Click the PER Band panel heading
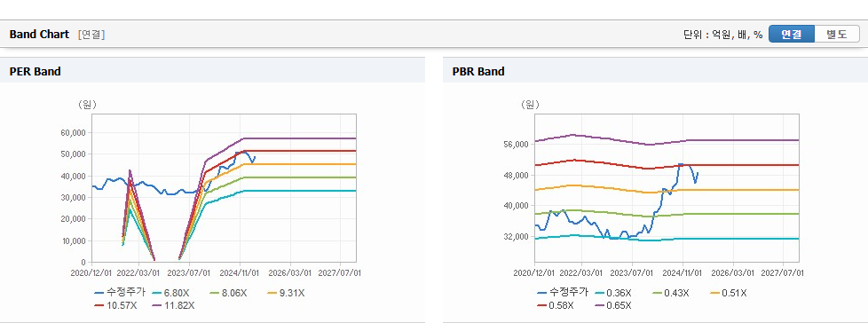The image size is (868, 323). coord(36,71)
